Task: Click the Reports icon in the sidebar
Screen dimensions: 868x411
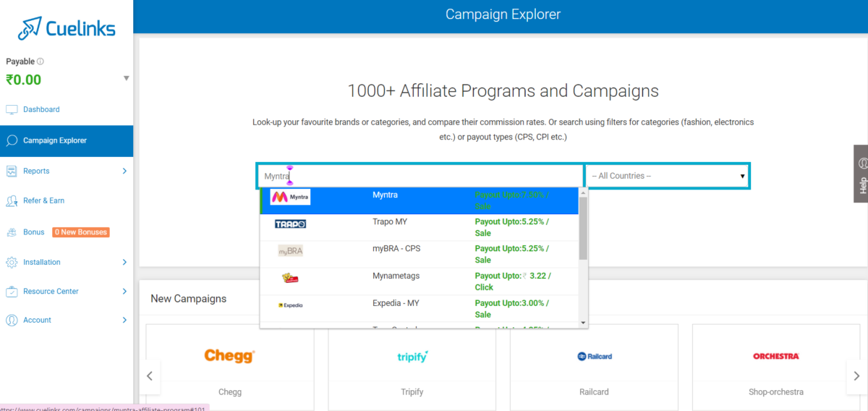Action: click(x=12, y=171)
